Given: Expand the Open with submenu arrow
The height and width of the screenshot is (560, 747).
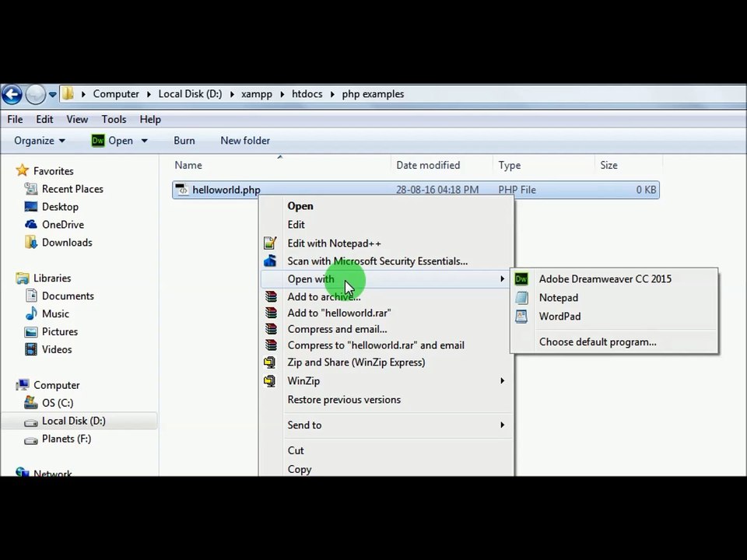Looking at the screenshot, I should (x=502, y=278).
